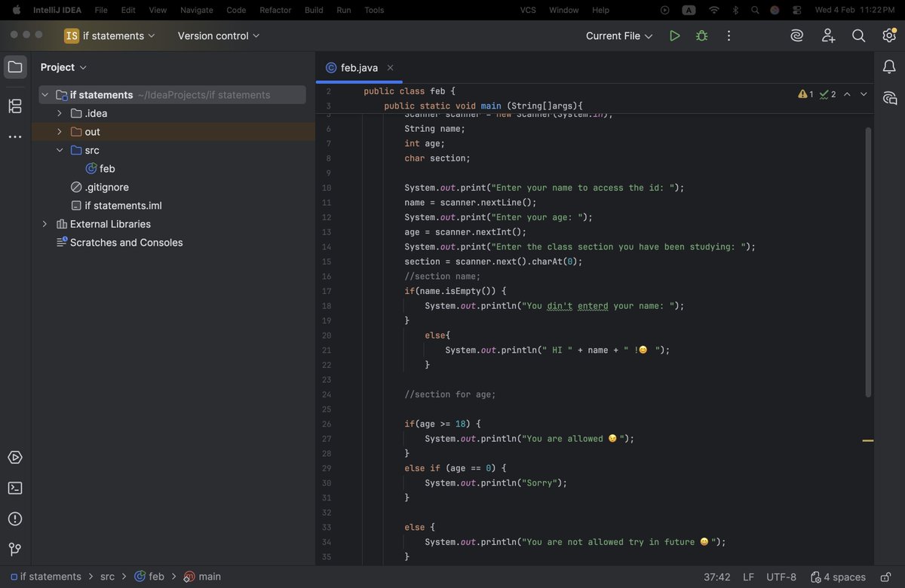Close the feb.java tab
The height and width of the screenshot is (588, 905).
coord(390,67)
